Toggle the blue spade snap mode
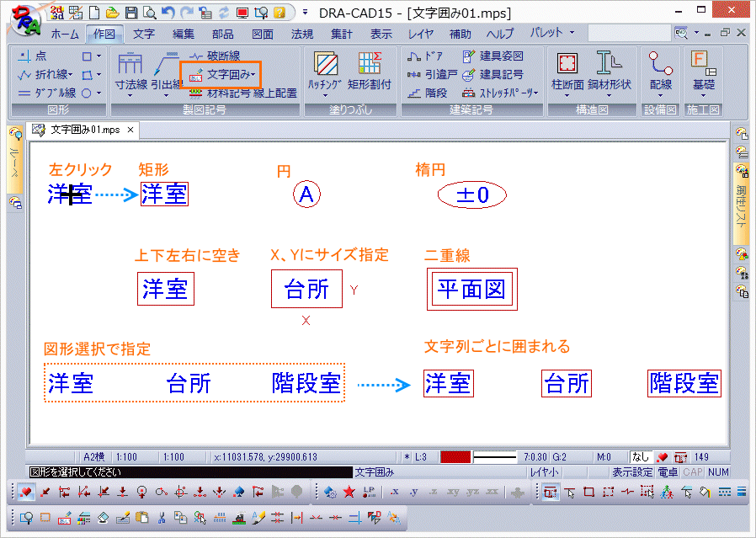The width and height of the screenshot is (756, 538). (x=238, y=492)
